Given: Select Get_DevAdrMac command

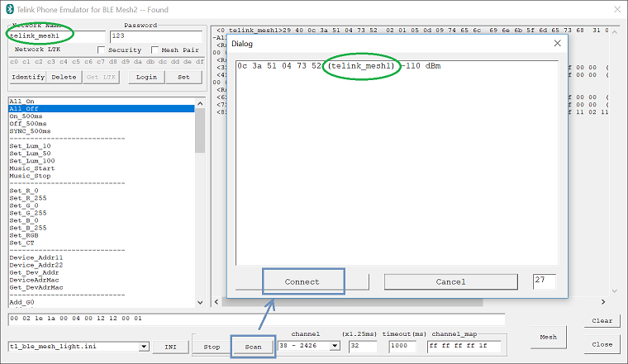Looking at the screenshot, I should (x=102, y=287).
